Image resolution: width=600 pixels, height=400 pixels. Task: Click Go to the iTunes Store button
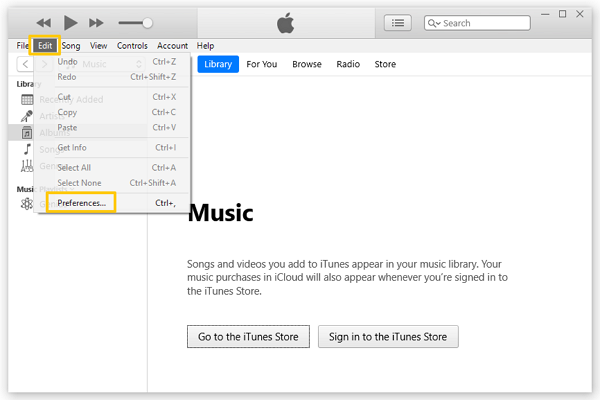pos(248,336)
